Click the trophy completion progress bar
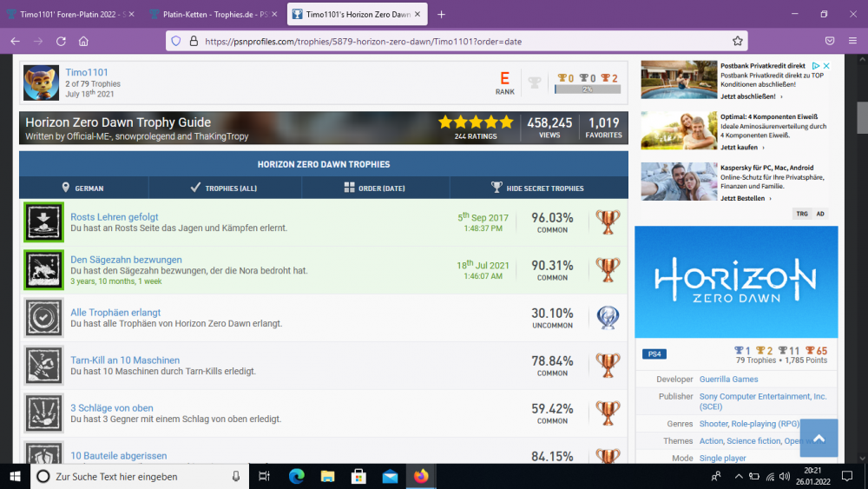Screen dimensions: 868x489 [587, 89]
